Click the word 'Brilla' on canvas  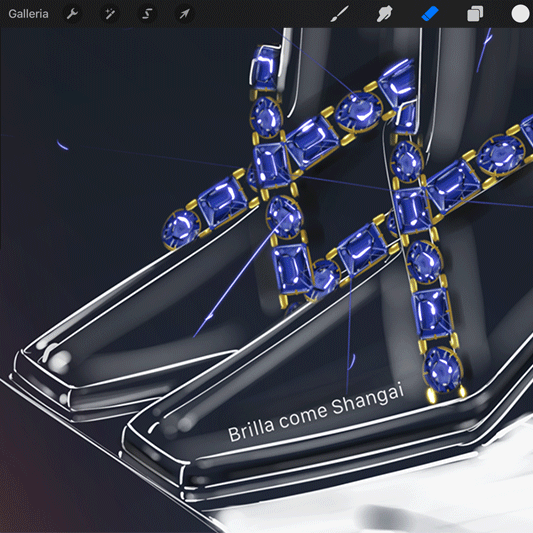251,430
